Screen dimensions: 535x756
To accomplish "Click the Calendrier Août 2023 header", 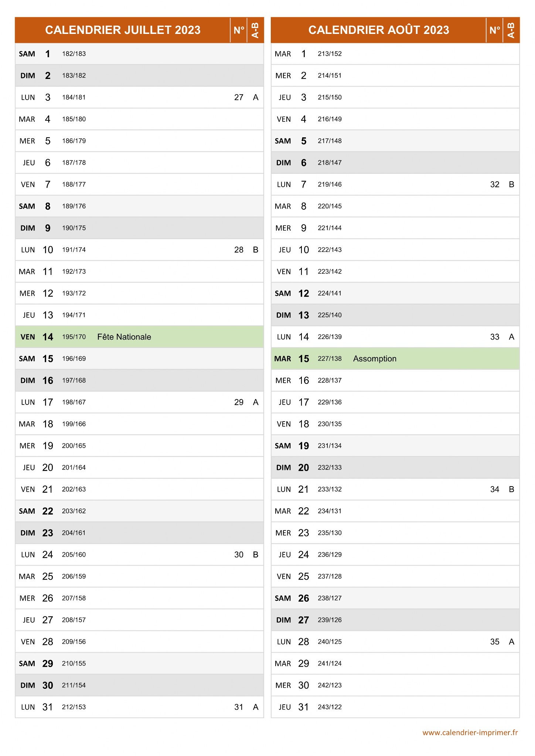I will [x=379, y=30].
